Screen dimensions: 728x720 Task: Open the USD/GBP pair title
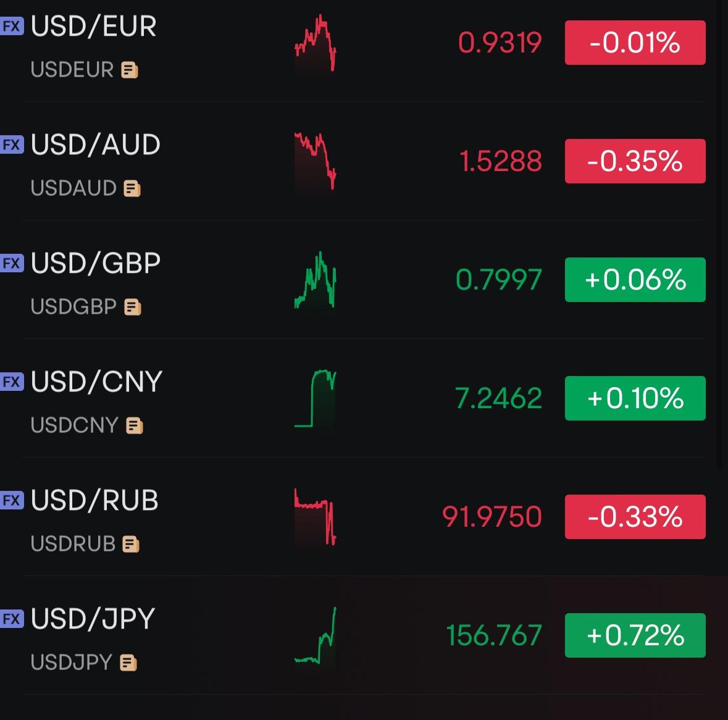click(96, 264)
